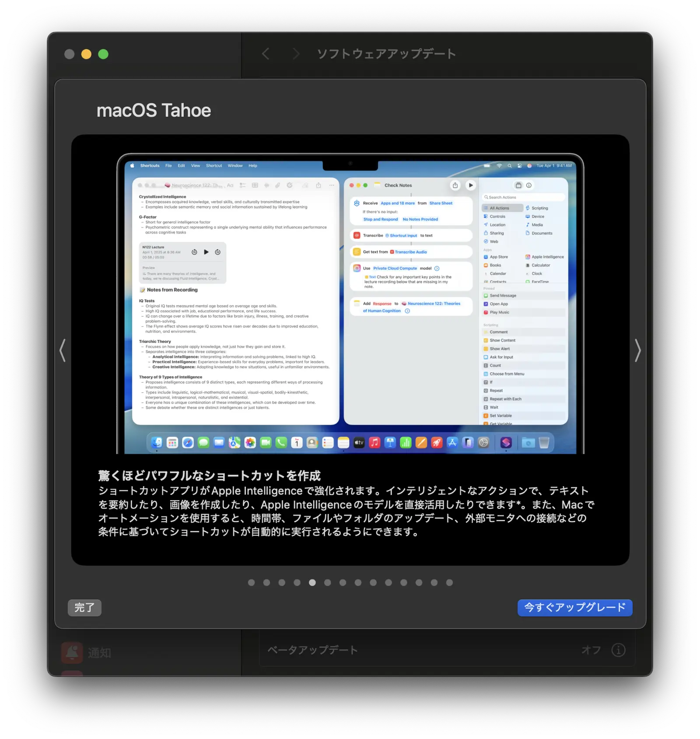Go forward using the title bar forward arrow
Image resolution: width=700 pixels, height=739 pixels.
click(x=296, y=54)
